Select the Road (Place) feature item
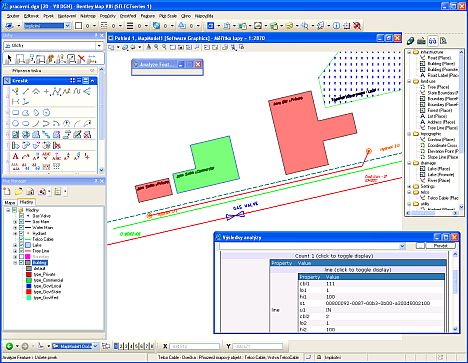 [x=440, y=58]
